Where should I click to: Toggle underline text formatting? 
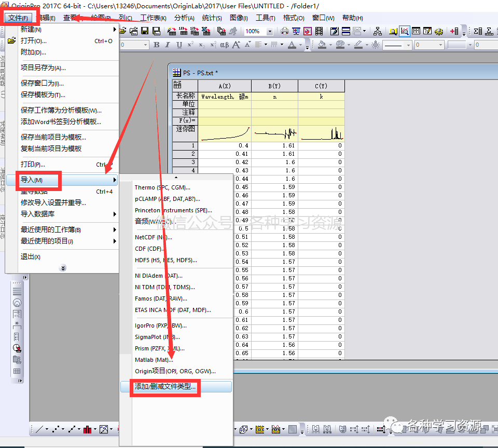click(x=179, y=45)
